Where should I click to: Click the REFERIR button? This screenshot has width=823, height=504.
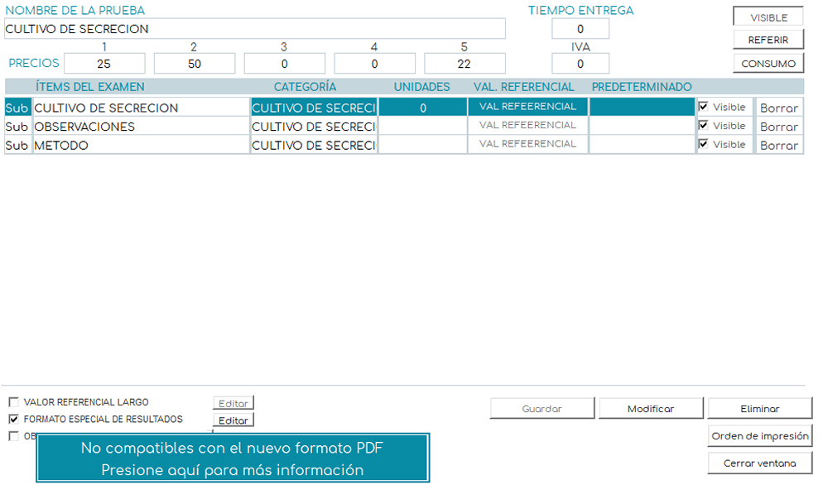pyautogui.click(x=768, y=40)
